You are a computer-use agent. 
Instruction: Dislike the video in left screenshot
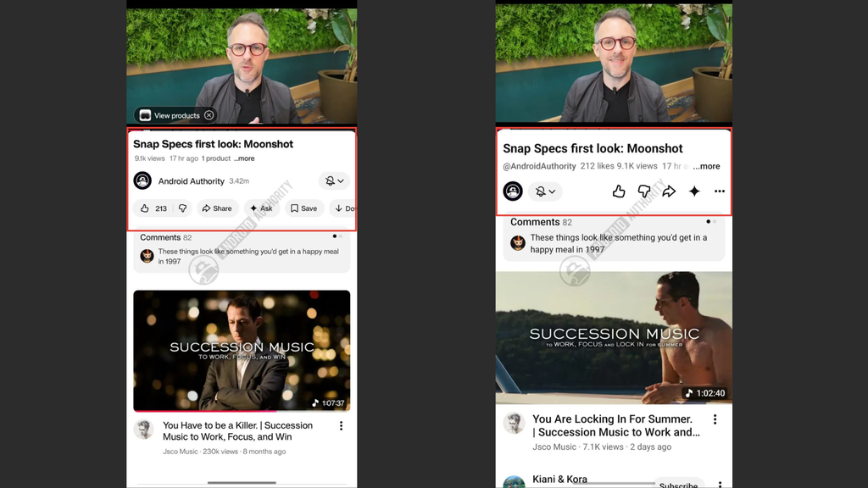pyautogui.click(x=183, y=208)
